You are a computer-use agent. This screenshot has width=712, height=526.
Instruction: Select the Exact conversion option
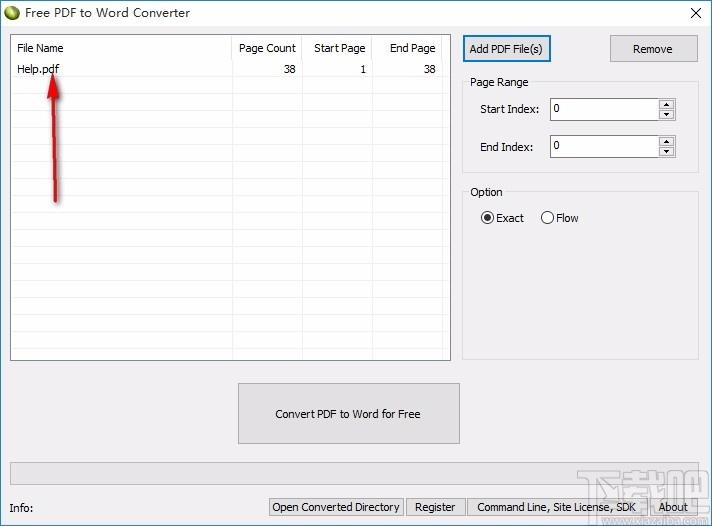(x=488, y=218)
